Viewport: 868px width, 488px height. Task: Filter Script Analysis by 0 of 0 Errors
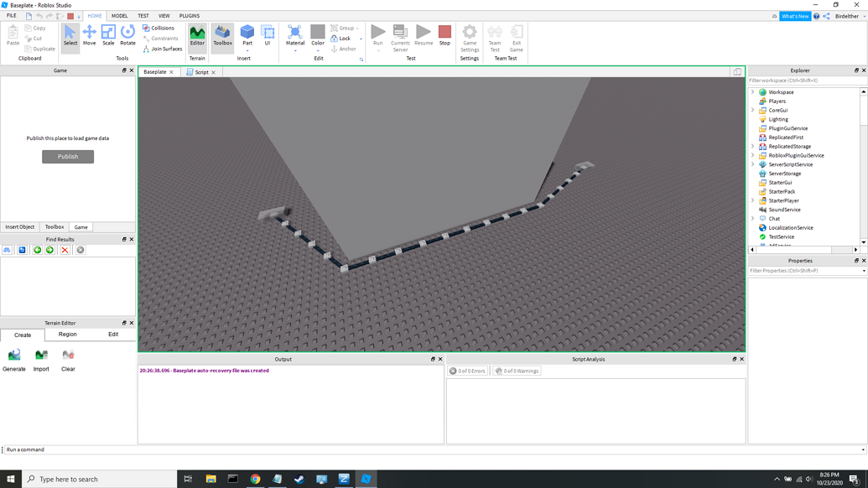(x=468, y=371)
